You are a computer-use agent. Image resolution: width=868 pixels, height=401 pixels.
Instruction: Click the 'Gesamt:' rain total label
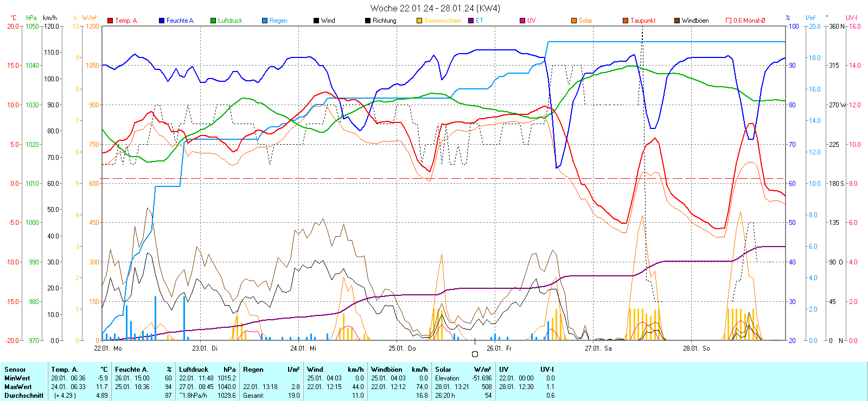click(253, 396)
